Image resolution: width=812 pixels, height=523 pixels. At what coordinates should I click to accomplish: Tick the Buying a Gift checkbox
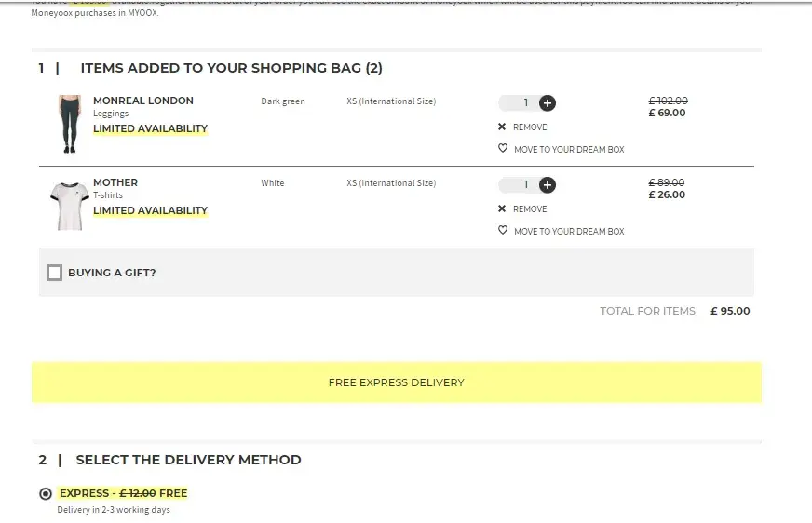point(55,273)
